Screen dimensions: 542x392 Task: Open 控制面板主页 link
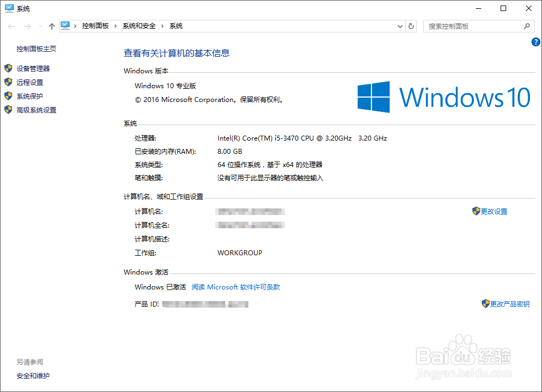click(x=36, y=49)
